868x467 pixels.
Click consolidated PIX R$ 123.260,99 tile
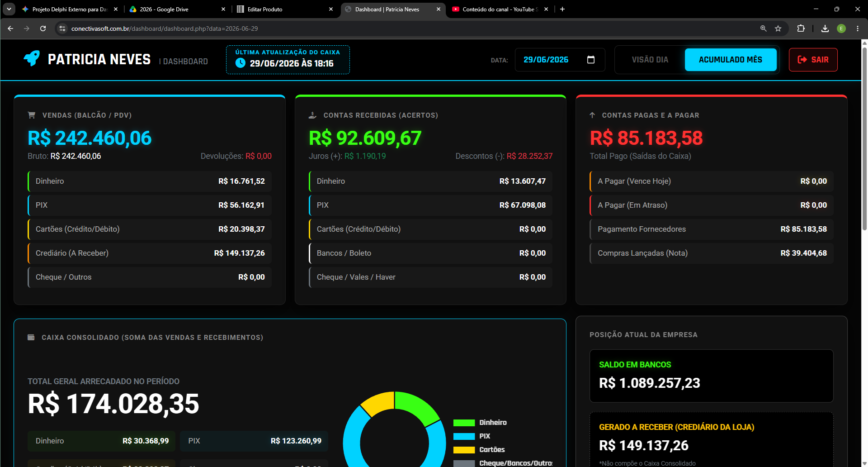tap(254, 441)
